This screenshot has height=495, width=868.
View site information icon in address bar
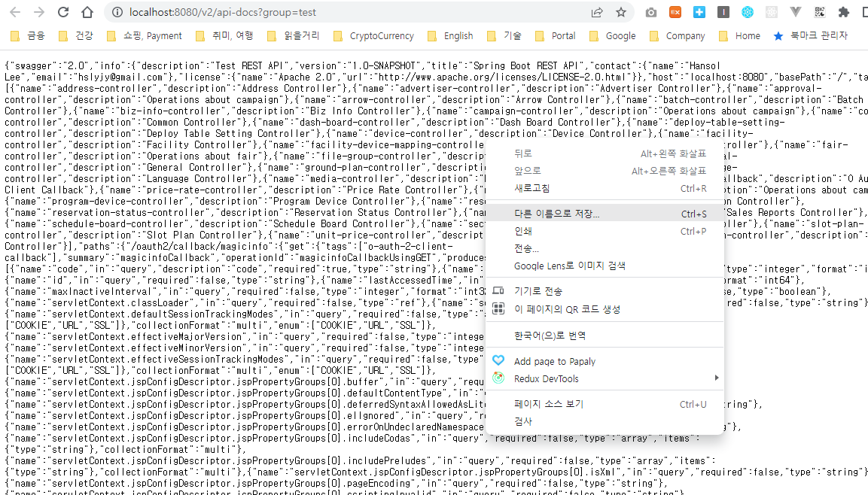click(117, 12)
